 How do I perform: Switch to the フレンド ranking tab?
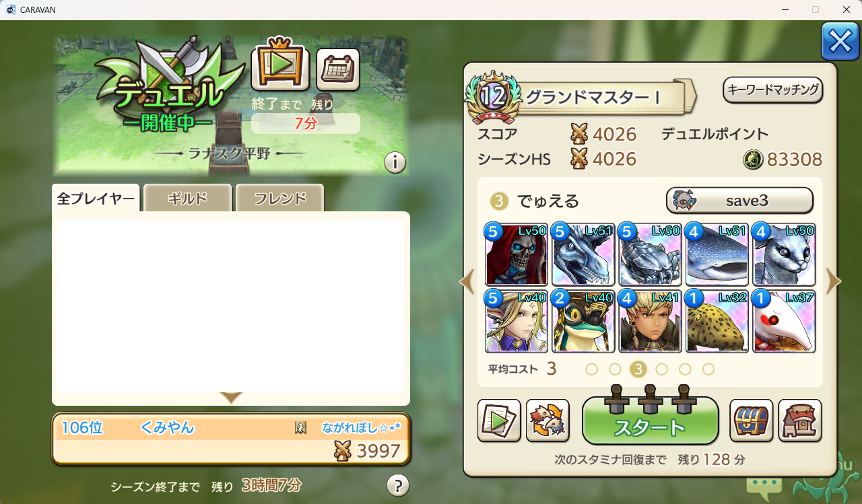[279, 198]
